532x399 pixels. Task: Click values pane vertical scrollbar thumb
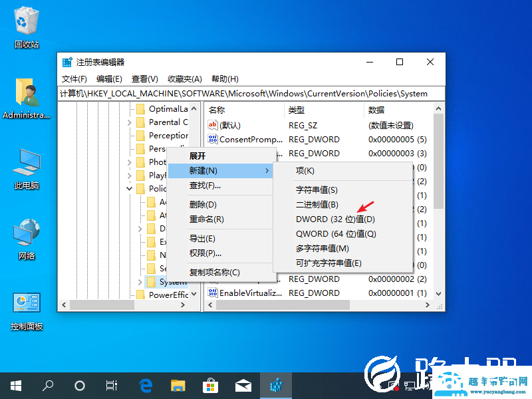pyautogui.click(x=438, y=161)
